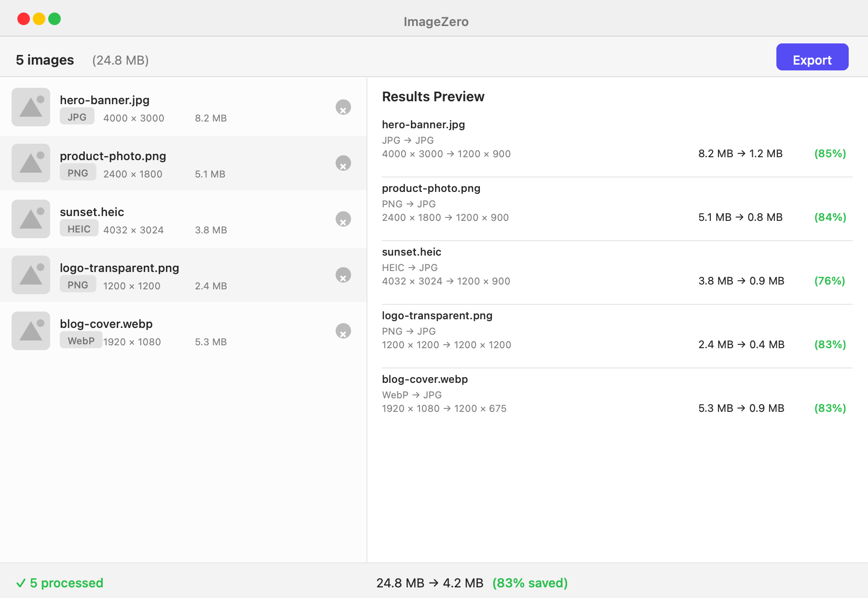Minimize the ImageZero window

point(39,19)
